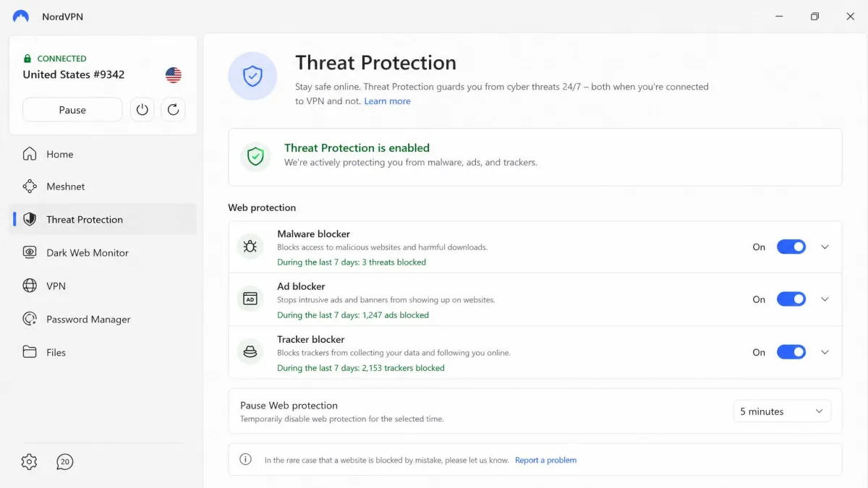The width and height of the screenshot is (868, 488).
Task: Minimize the NordVPN window
Action: (779, 16)
